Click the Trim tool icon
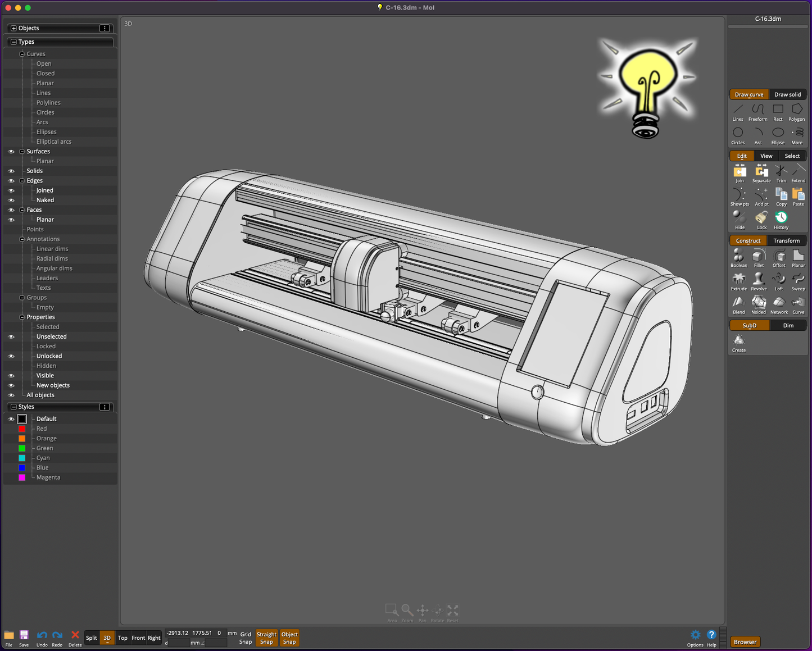This screenshot has height=651, width=812. coord(781,173)
